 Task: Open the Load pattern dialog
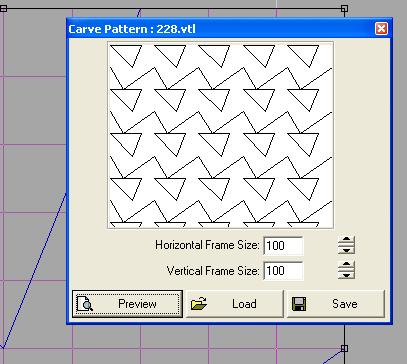(235, 304)
